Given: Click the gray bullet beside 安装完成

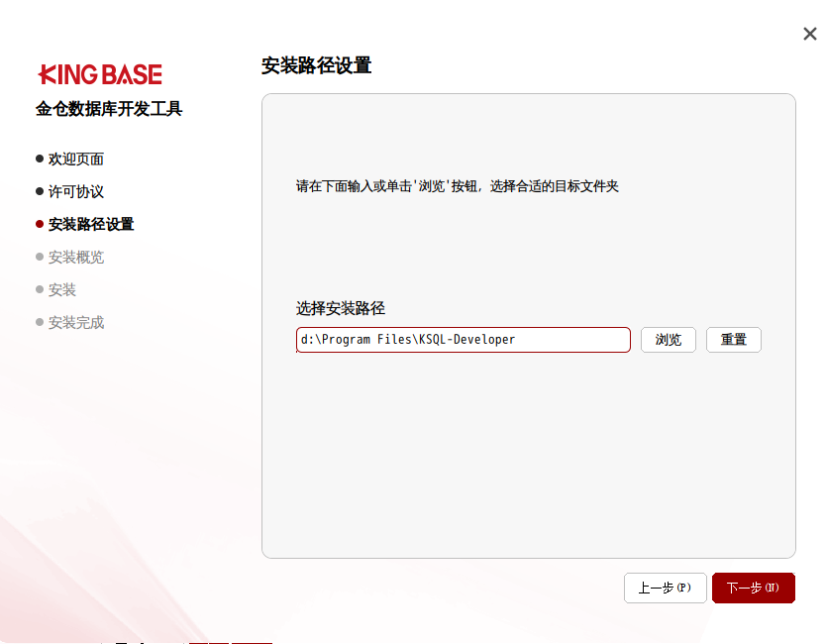Looking at the screenshot, I should point(40,322).
